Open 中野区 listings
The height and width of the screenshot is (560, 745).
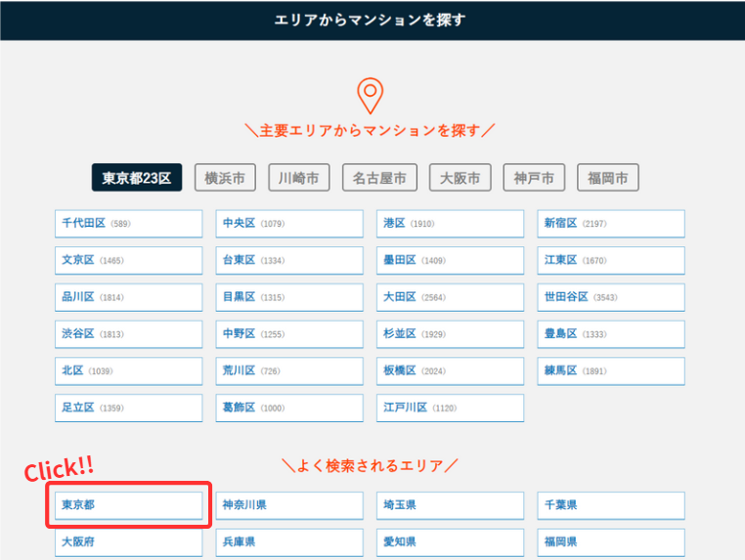pyautogui.click(x=289, y=334)
